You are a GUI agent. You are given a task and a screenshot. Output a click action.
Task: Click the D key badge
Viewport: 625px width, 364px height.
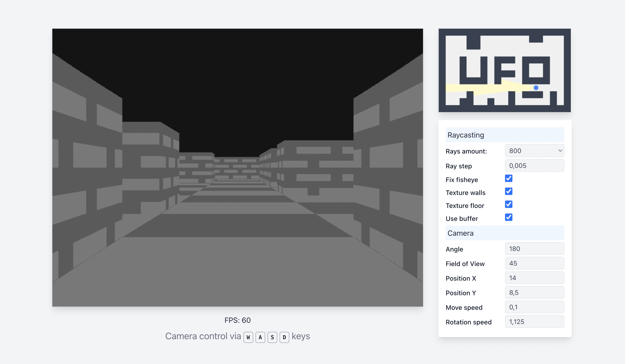tap(284, 337)
